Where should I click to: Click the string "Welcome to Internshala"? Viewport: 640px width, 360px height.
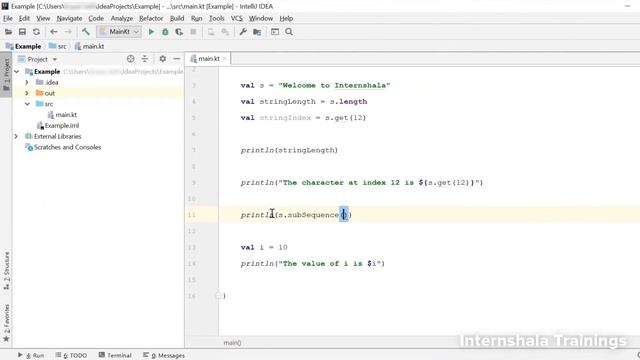point(334,85)
